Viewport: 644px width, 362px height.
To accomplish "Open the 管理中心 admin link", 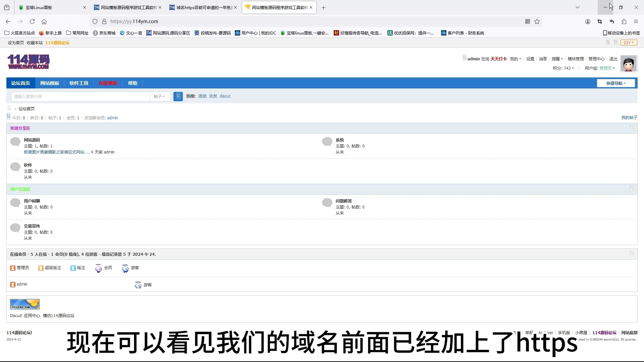I will pos(596,59).
